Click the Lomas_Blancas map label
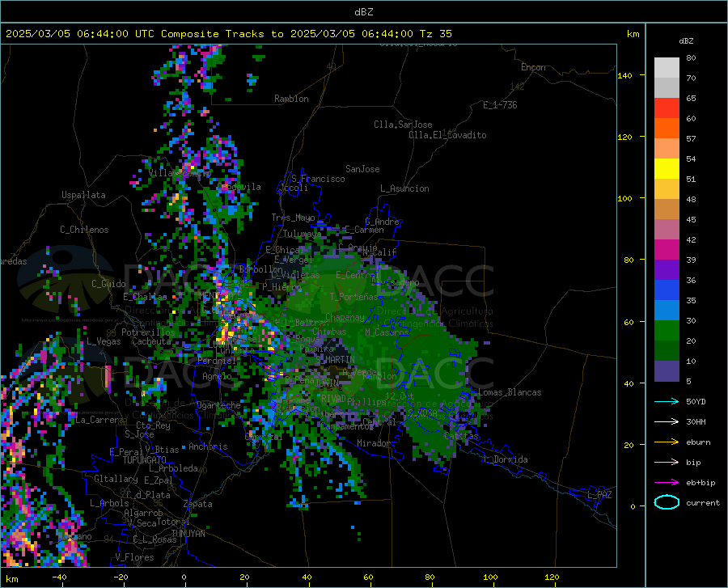This screenshot has height=588, width=728. pos(510,392)
